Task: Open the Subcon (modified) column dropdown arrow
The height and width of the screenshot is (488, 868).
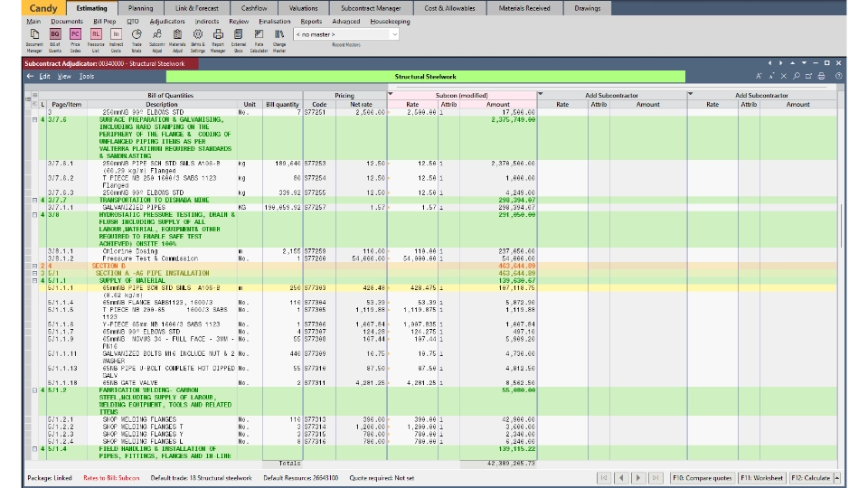Action: (391, 94)
